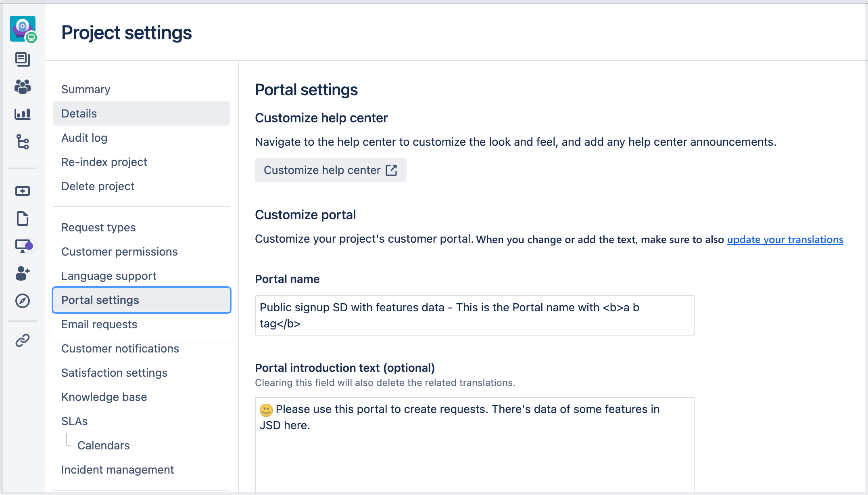Go to Language support settings
The image size is (868, 495).
click(109, 276)
